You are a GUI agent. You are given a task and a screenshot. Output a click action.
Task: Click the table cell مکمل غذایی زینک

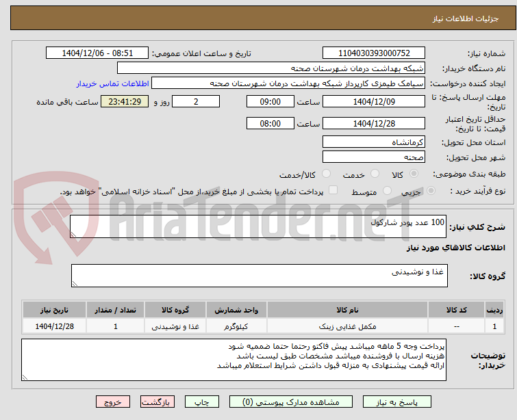[x=348, y=326]
